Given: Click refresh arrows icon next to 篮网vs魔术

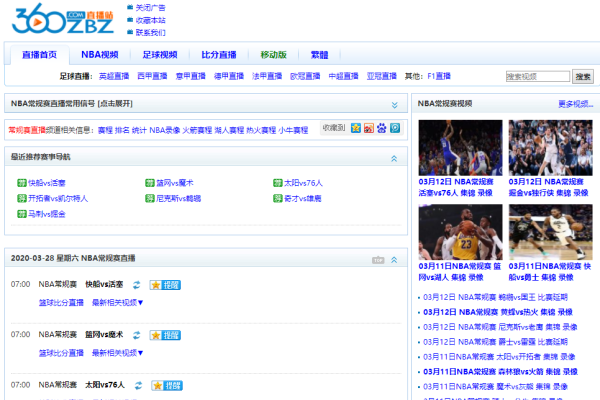Looking at the screenshot, I should [x=137, y=335].
